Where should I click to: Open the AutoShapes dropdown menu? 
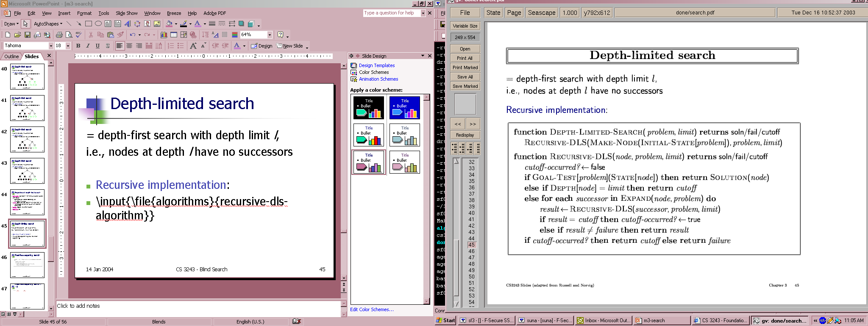pyautogui.click(x=48, y=24)
